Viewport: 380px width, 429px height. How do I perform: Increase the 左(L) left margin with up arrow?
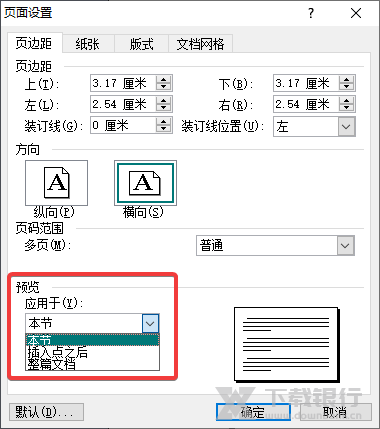164,101
